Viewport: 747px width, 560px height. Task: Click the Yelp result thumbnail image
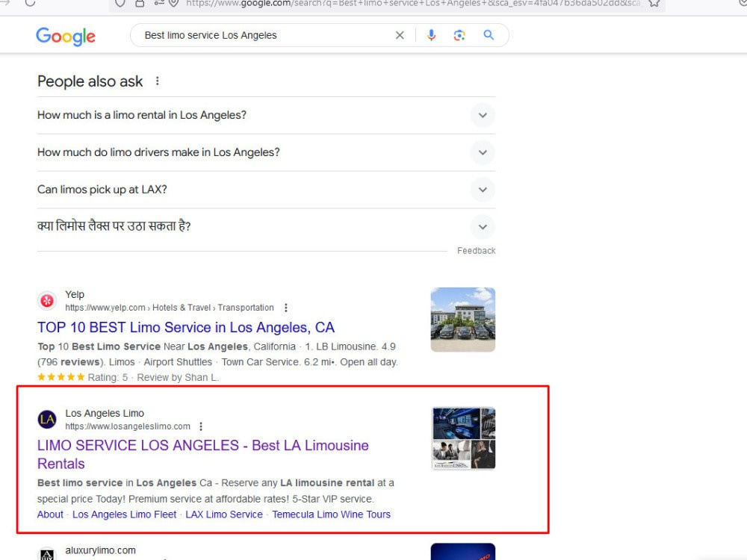click(463, 320)
